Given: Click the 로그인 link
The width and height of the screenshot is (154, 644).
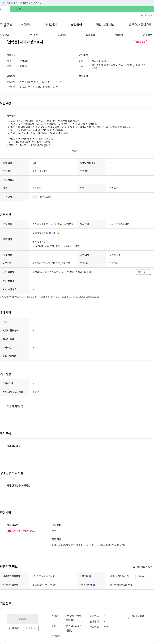Looking at the screenshot, I should tap(144, 15).
